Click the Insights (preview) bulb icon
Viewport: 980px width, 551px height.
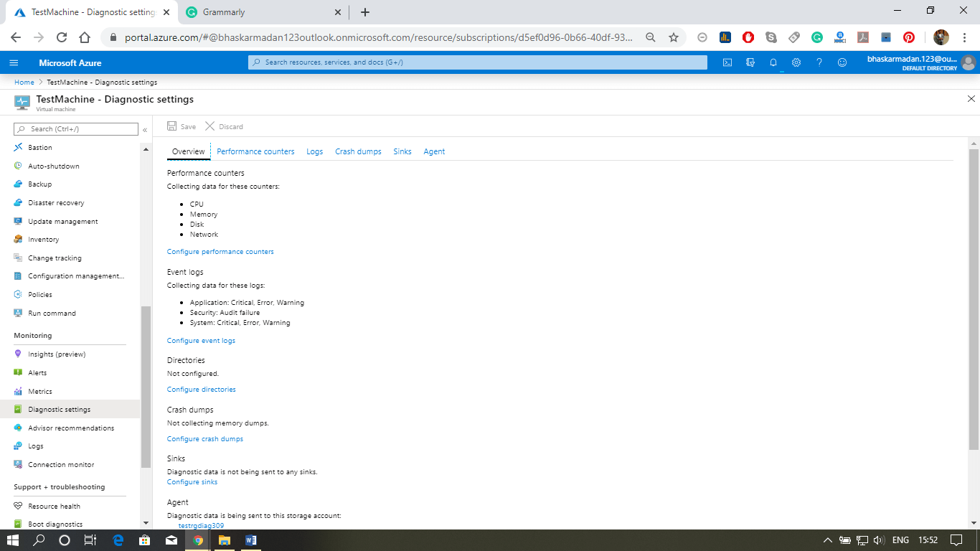point(18,354)
